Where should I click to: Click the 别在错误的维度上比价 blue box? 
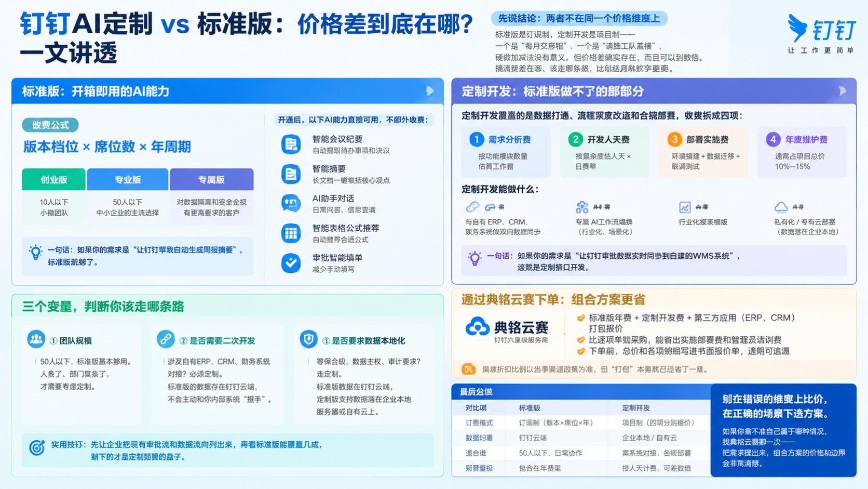tap(783, 430)
